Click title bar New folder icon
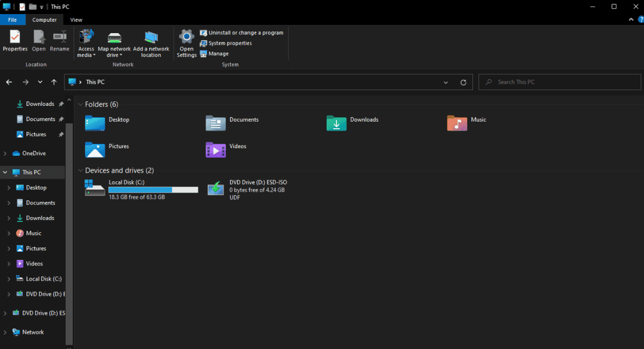This screenshot has width=644, height=349. click(33, 7)
